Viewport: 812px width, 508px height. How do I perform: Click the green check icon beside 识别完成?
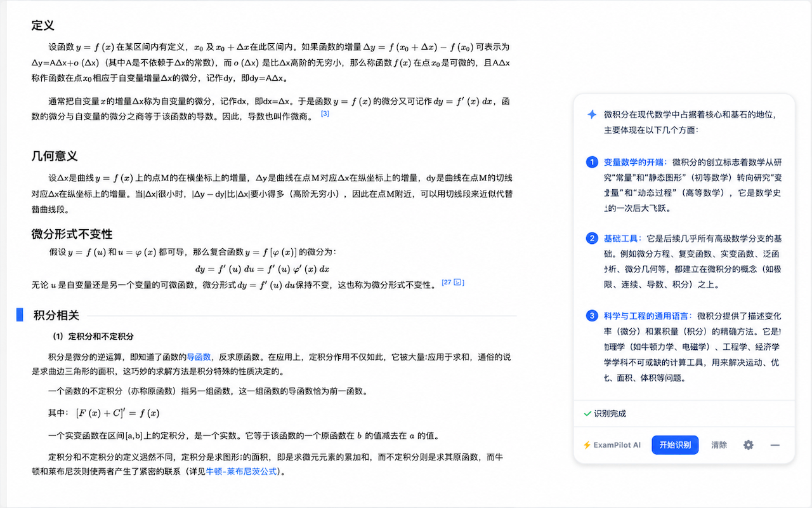(587, 413)
